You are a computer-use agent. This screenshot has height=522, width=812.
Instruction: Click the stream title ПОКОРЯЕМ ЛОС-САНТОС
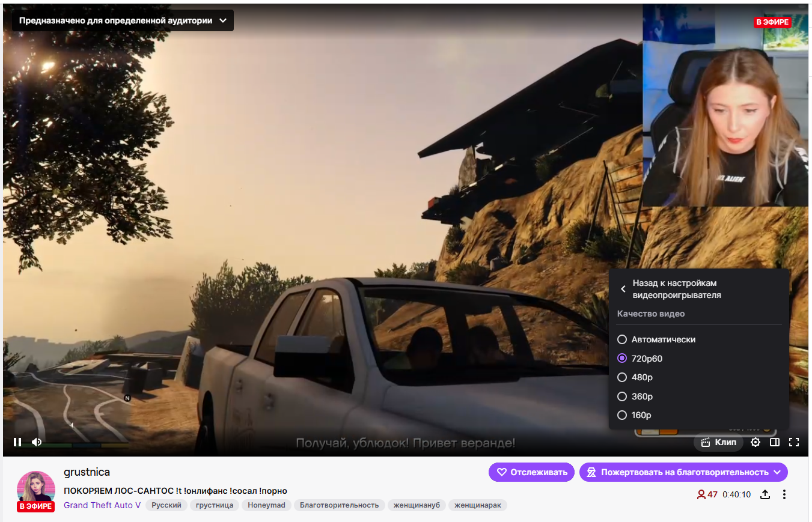pyautogui.click(x=176, y=491)
